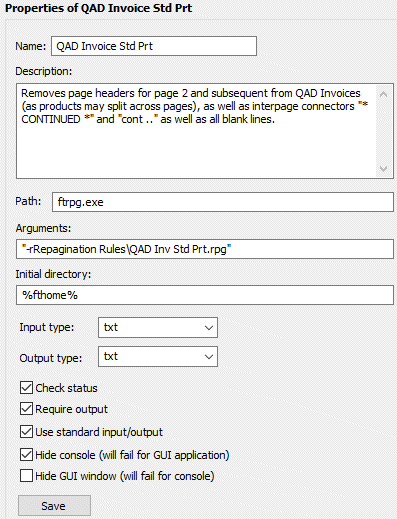Click the 'Name:' label
Image resolution: width=397 pixels, height=519 pixels.
tap(31, 46)
